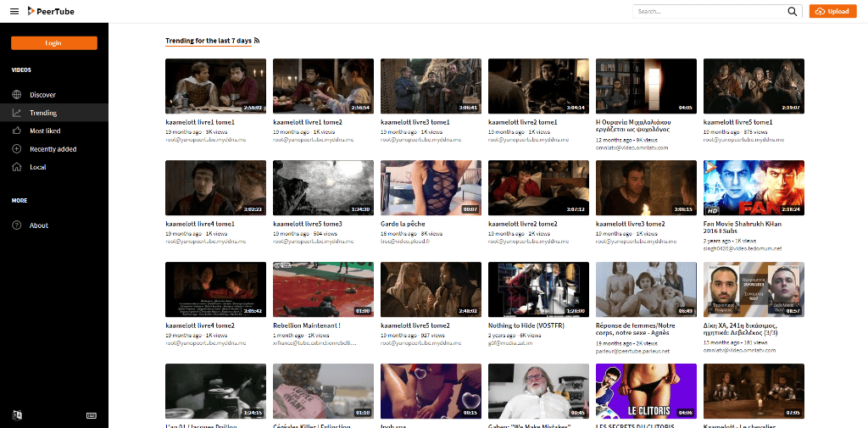
Task: Click the 'Trending for the last 7 days' heading
Action: 209,41
